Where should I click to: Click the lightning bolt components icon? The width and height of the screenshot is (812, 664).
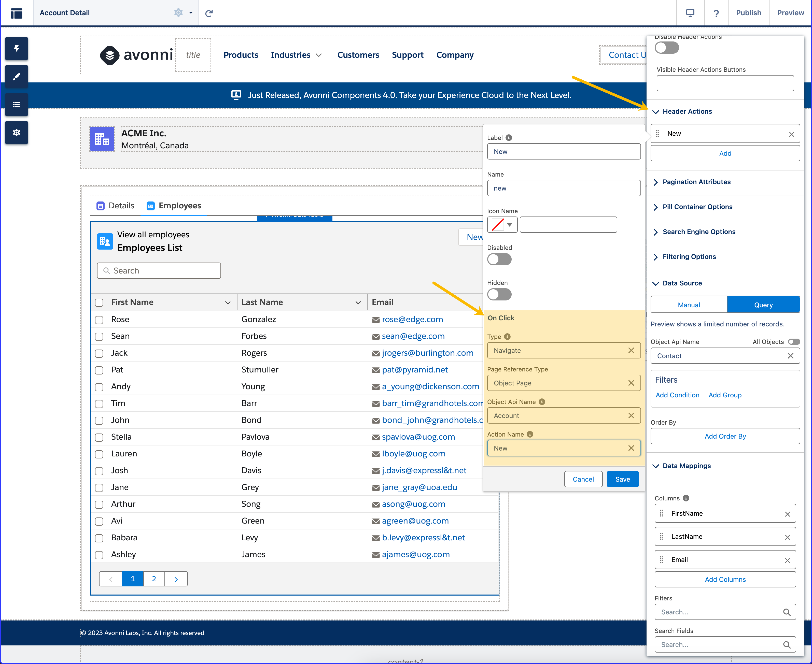coord(17,49)
